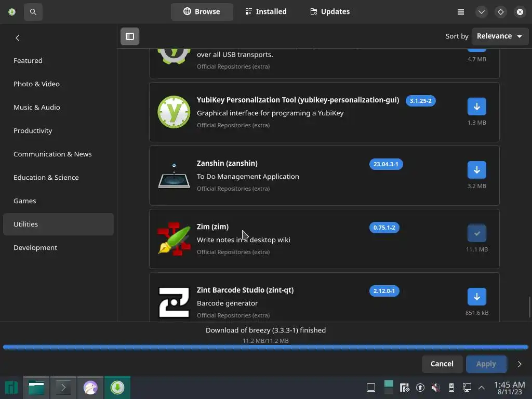
Task: Open the YubiKey Personalization Tool app icon
Action: (174, 112)
